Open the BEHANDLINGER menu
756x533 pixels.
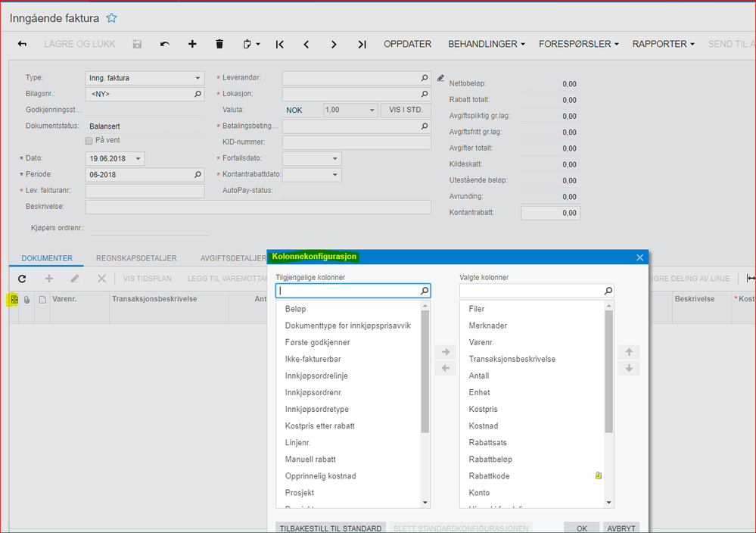(x=486, y=44)
